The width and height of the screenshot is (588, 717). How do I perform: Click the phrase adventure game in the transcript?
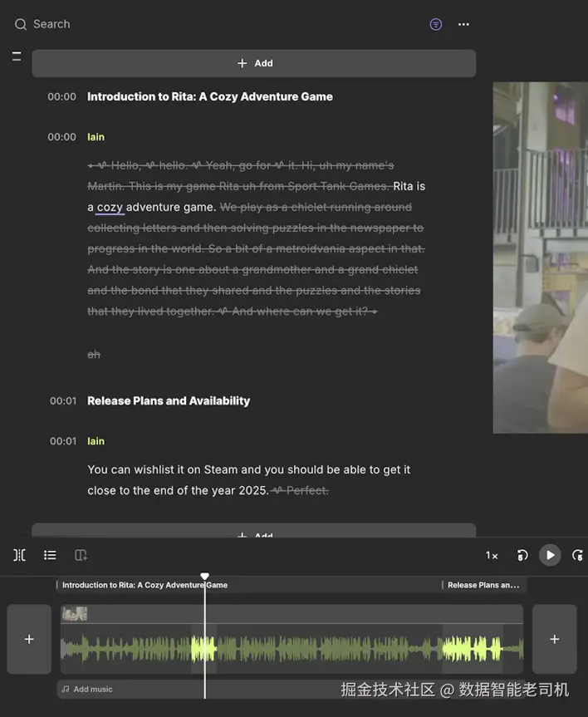pos(170,207)
